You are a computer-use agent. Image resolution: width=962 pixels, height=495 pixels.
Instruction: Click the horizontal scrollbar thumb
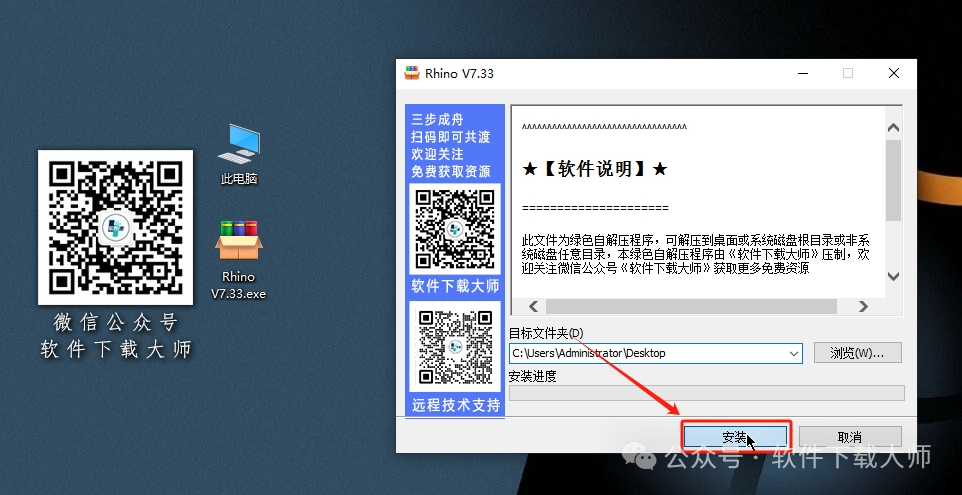click(691, 306)
